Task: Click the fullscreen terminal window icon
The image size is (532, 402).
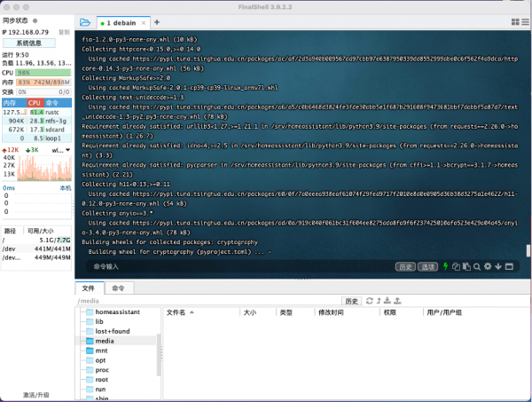Action: tap(508, 266)
